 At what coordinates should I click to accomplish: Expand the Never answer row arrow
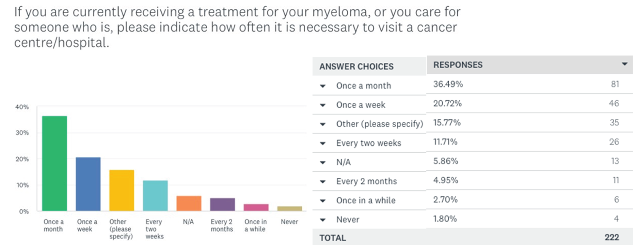(x=323, y=220)
